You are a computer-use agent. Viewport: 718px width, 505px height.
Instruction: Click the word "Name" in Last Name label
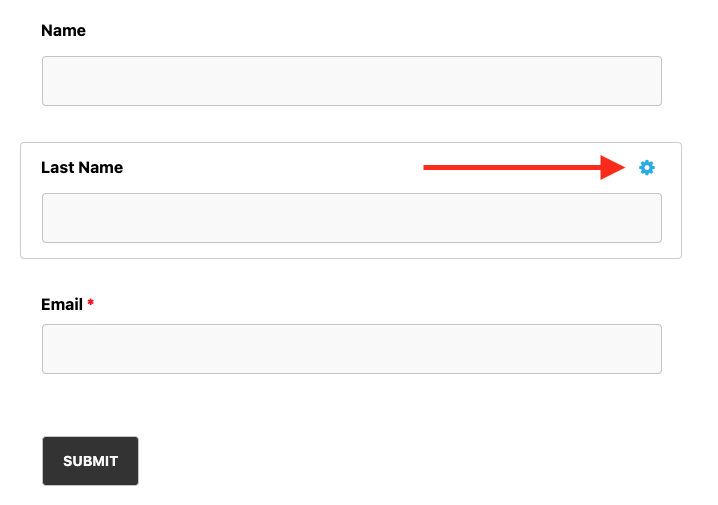(101, 168)
